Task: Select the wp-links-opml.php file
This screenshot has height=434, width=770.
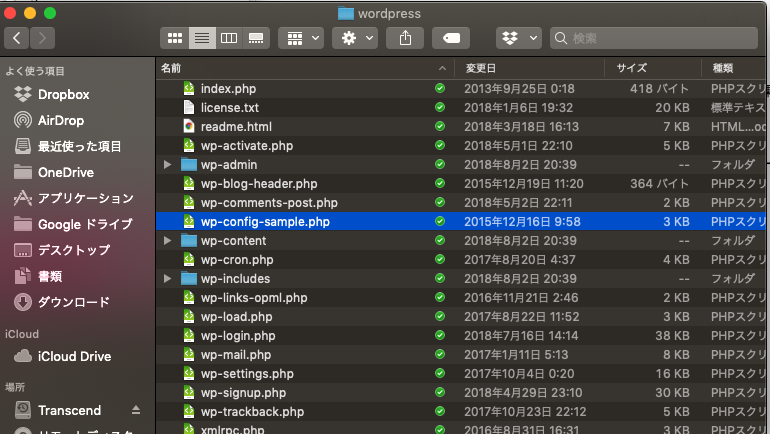Action: coord(461,298)
